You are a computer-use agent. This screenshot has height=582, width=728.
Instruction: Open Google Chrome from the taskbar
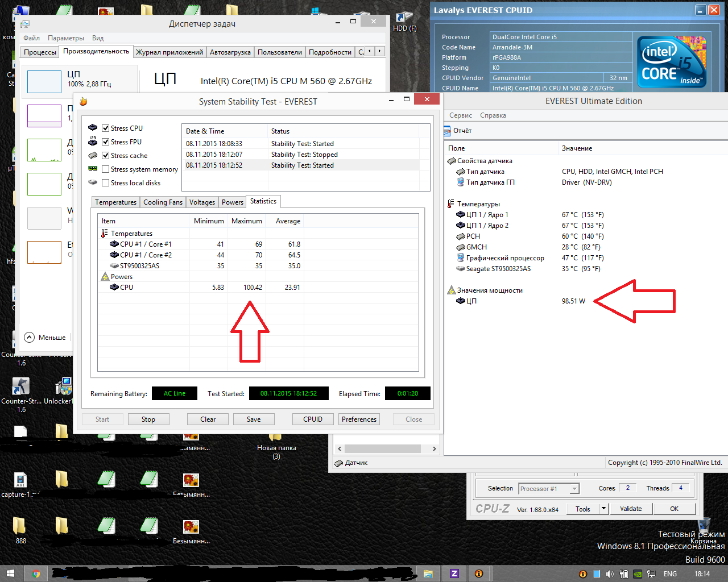[x=36, y=573]
